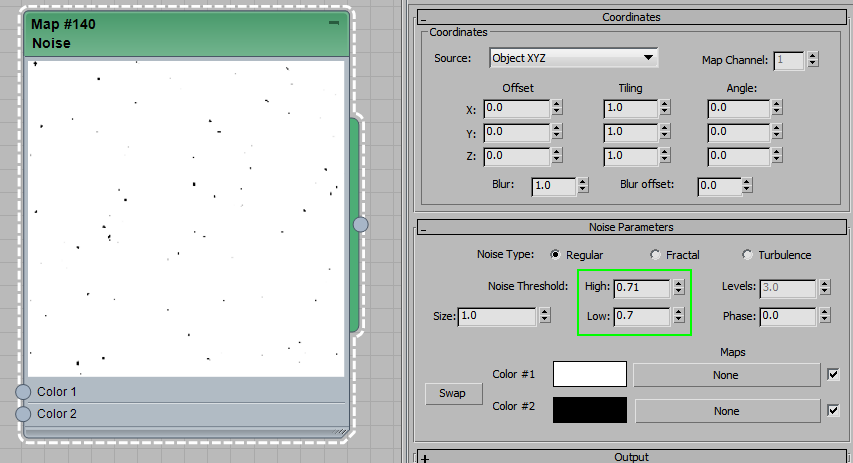Select the Turbulence noise type
The image size is (853, 463).
tap(747, 255)
